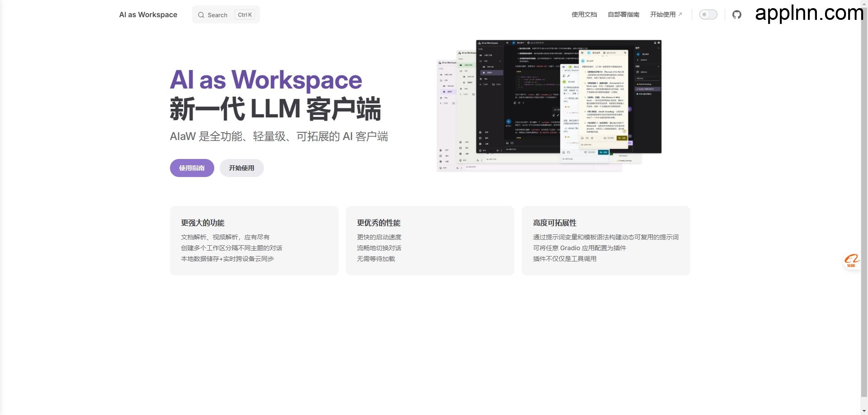The image size is (868, 415).
Task: Open 自部署指南 in the navigation bar
Action: coord(623,14)
